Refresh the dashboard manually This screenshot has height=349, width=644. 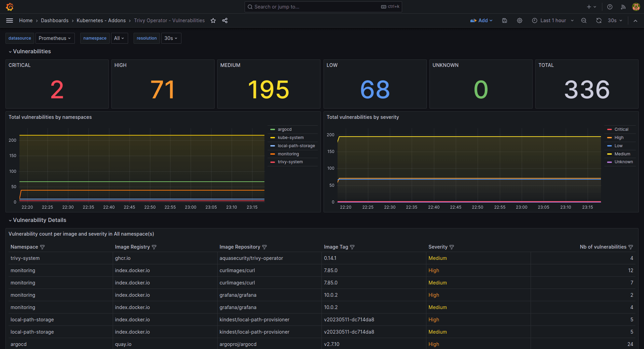click(599, 20)
